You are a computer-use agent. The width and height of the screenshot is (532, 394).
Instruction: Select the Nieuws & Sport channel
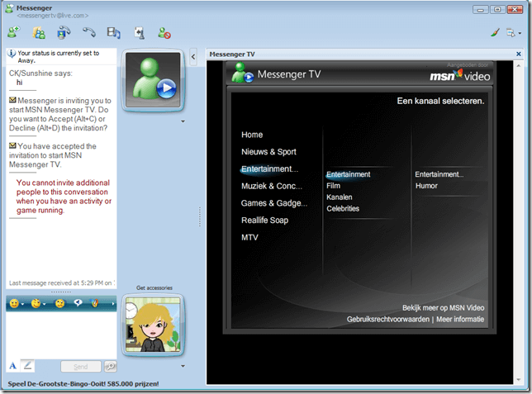click(268, 152)
